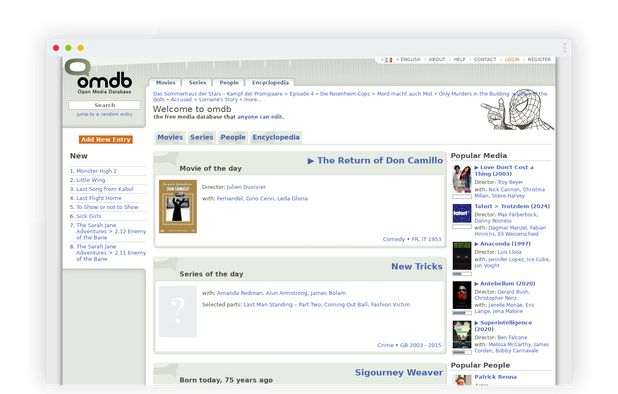This screenshot has height=394, width=618.
Task: Open the kebab menu in window corner
Action: coord(564,48)
